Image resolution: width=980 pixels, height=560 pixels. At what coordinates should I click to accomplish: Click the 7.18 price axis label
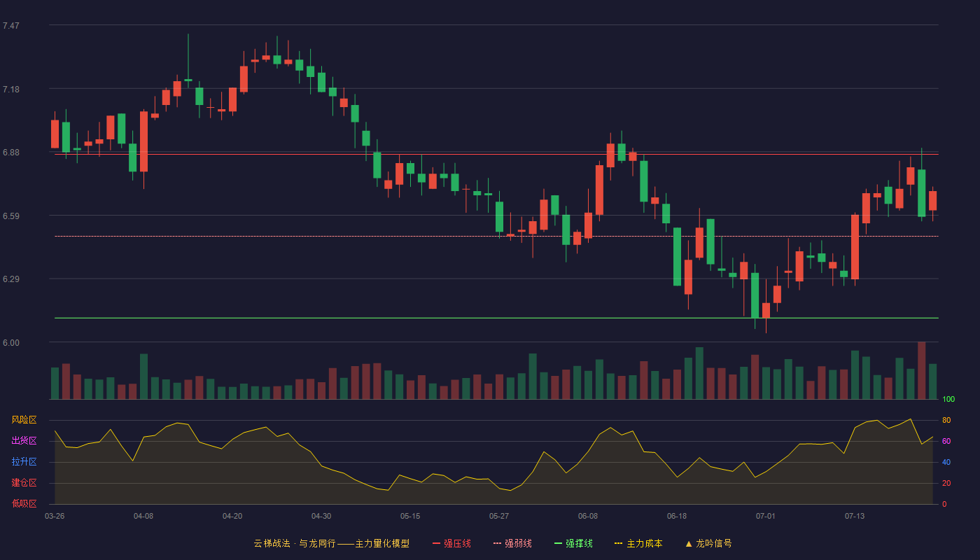coord(11,90)
